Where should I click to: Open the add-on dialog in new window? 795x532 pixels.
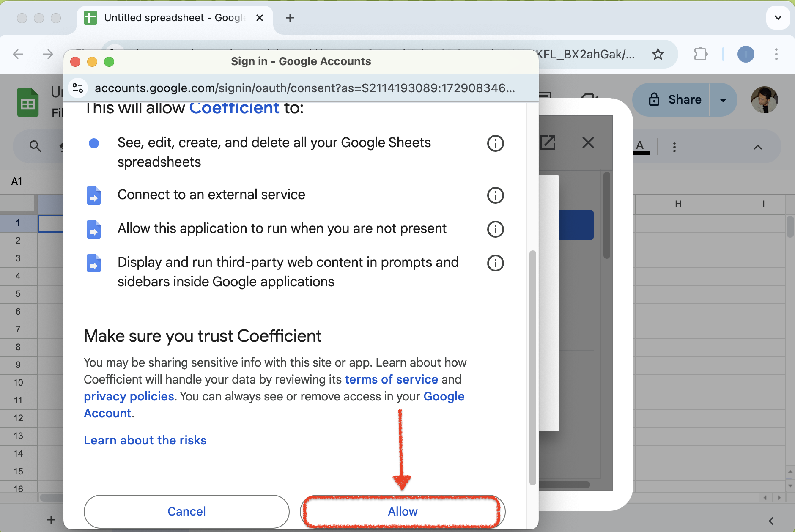[x=548, y=143]
